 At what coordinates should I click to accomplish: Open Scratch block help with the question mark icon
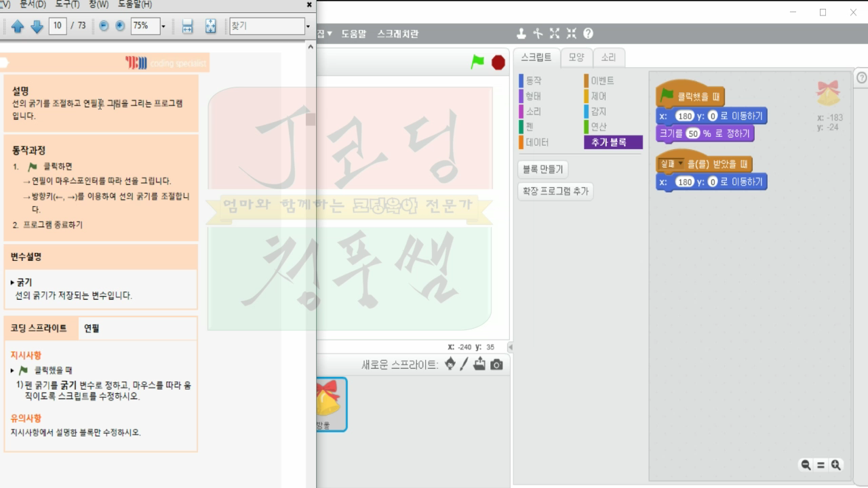click(x=589, y=33)
